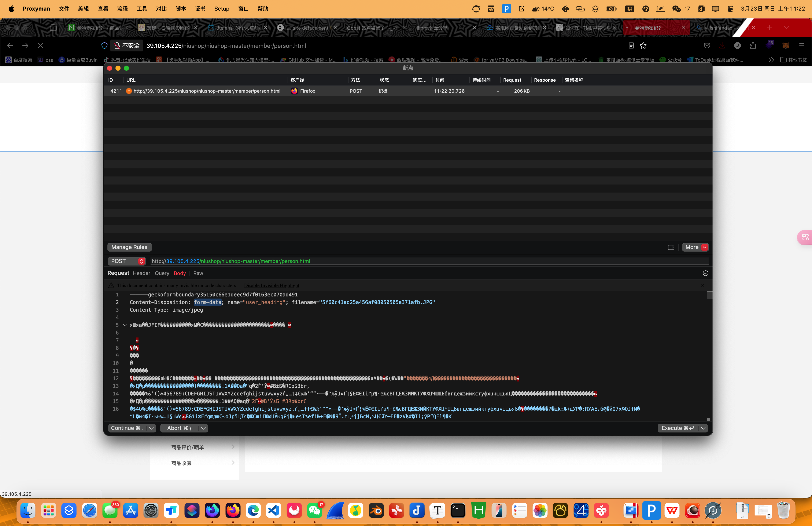The height and width of the screenshot is (526, 812).
Task: Click the pink translate floating icon
Action: tap(805, 237)
